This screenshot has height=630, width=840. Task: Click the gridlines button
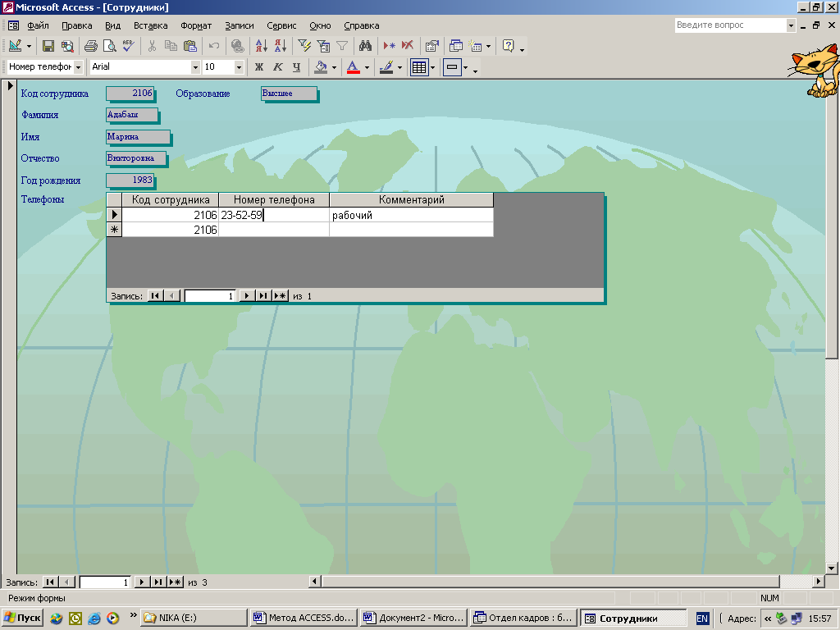coord(419,67)
